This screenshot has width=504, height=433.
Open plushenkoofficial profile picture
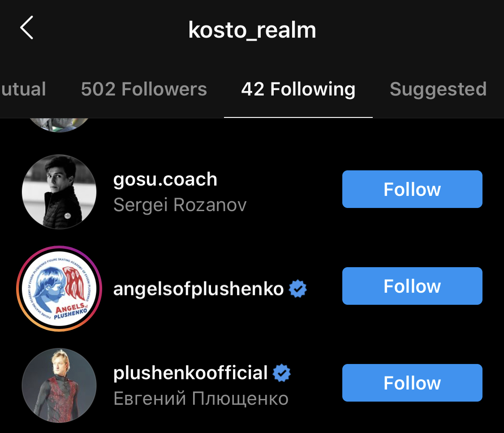(x=59, y=385)
